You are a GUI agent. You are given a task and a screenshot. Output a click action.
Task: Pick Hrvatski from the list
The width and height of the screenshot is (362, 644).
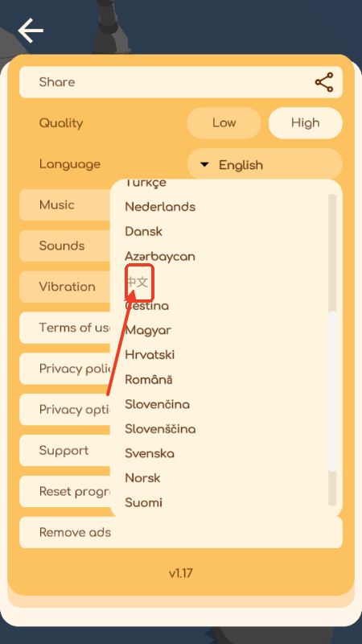[x=150, y=355]
